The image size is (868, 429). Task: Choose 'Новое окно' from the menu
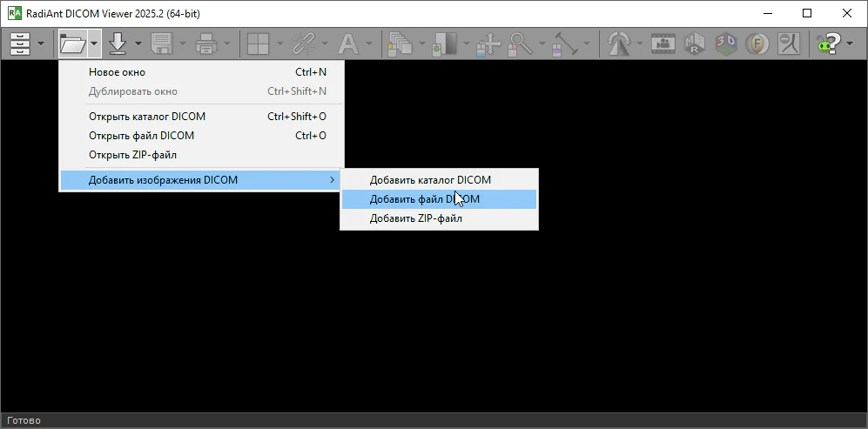(118, 72)
